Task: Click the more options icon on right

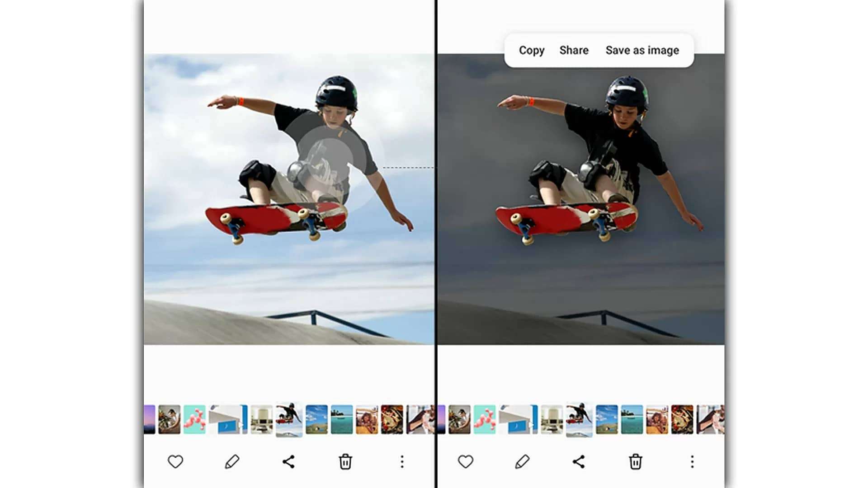Action: (692, 462)
